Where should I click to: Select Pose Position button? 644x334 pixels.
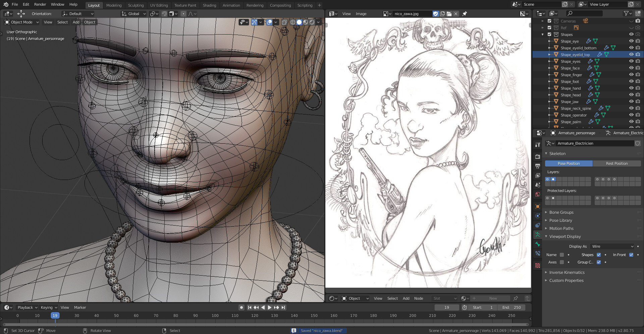point(569,163)
